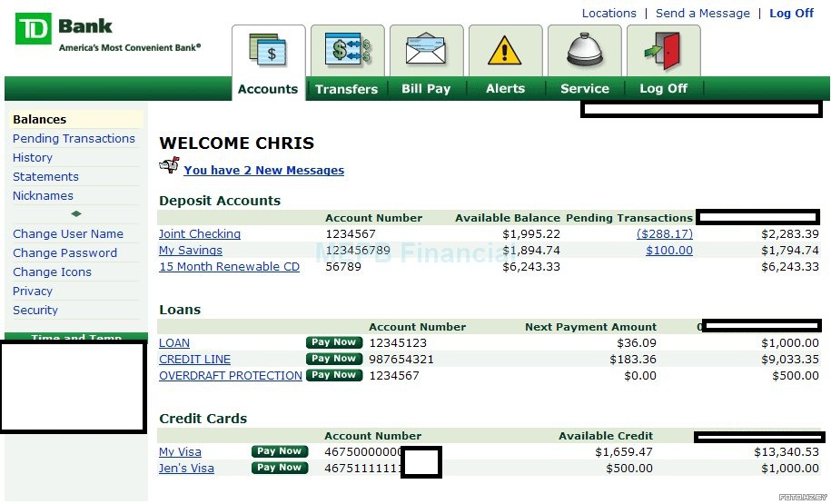Click Pay Now for OVERDRAFT PROTECTION
Image resolution: width=831 pixels, height=504 pixels.
pyautogui.click(x=334, y=375)
